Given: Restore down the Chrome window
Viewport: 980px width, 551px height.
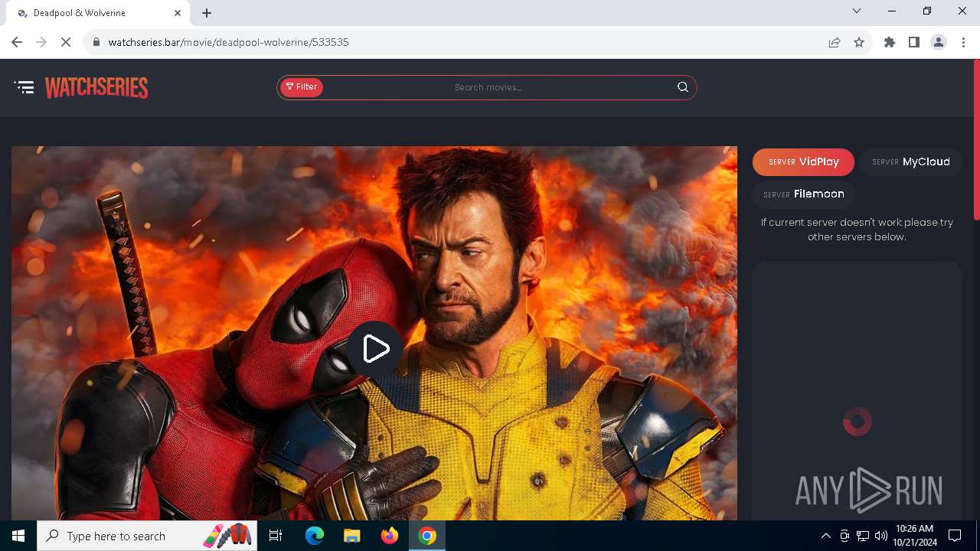Looking at the screenshot, I should [x=927, y=11].
